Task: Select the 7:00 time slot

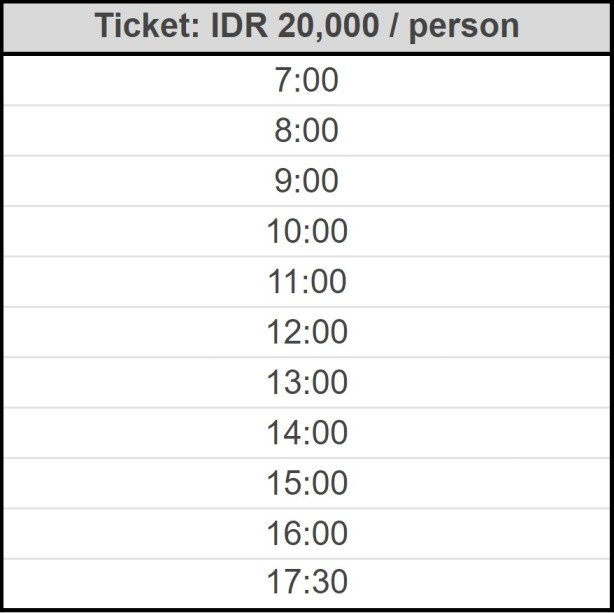Action: point(307,80)
